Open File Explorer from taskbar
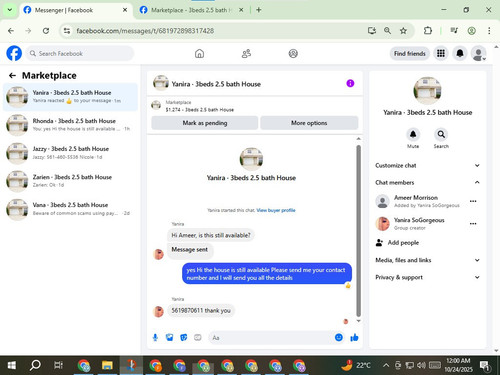 (x=107, y=365)
